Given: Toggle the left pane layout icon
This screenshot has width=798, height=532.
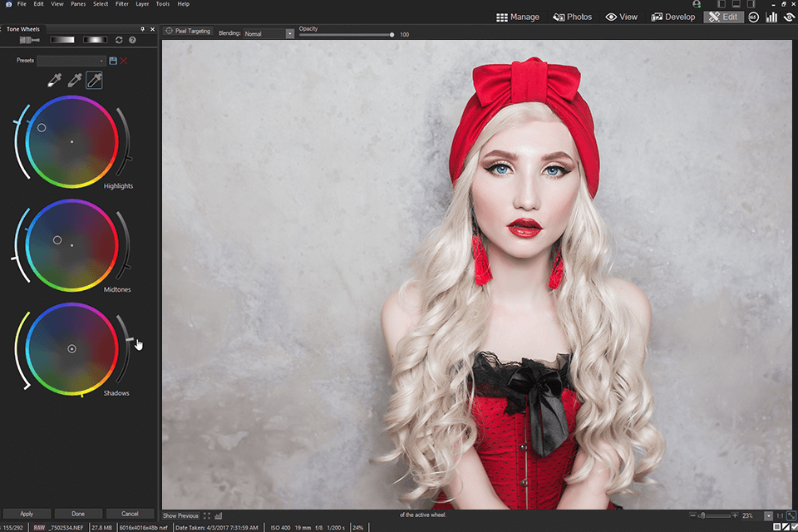Looking at the screenshot, I should [x=722, y=4].
